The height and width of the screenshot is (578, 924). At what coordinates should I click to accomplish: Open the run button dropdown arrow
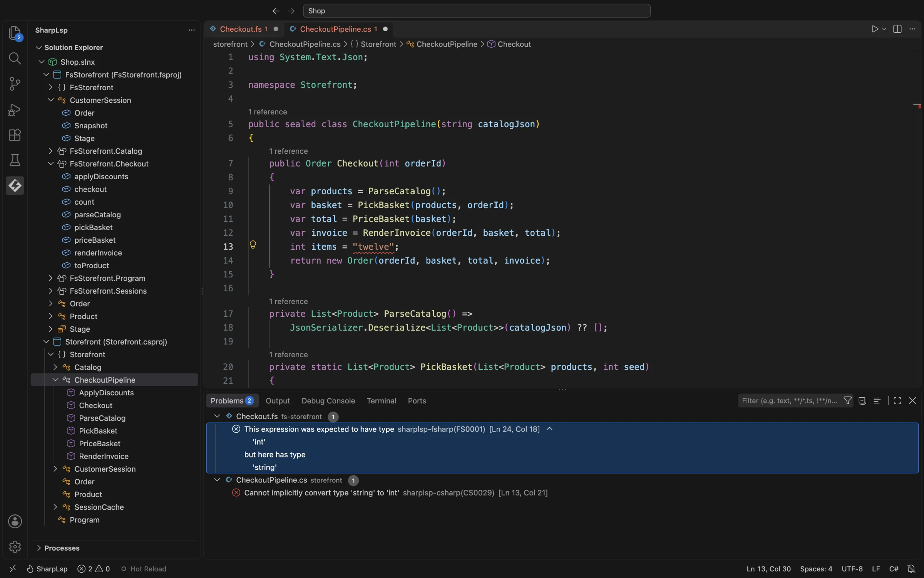[x=884, y=29]
